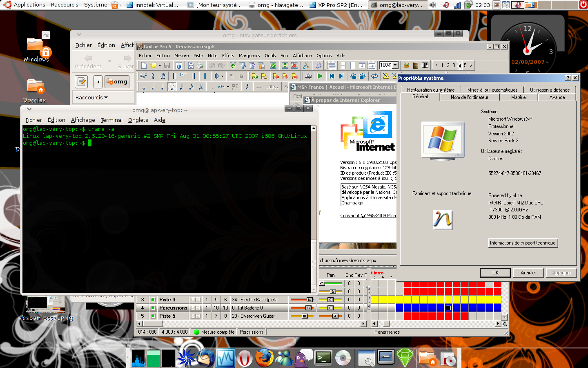Click the New document icon in Guitar Pro
Screen dimensions: 588x368
coord(144,65)
